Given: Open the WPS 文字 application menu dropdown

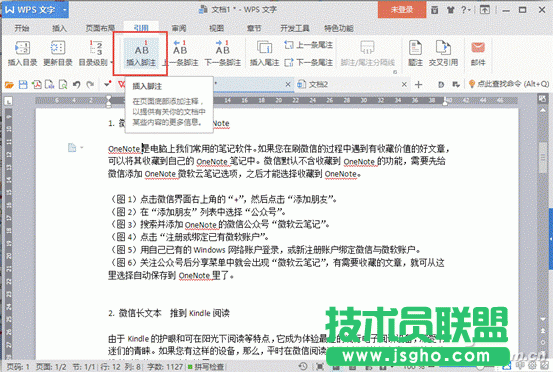Looking at the screenshot, I should pyautogui.click(x=65, y=10).
